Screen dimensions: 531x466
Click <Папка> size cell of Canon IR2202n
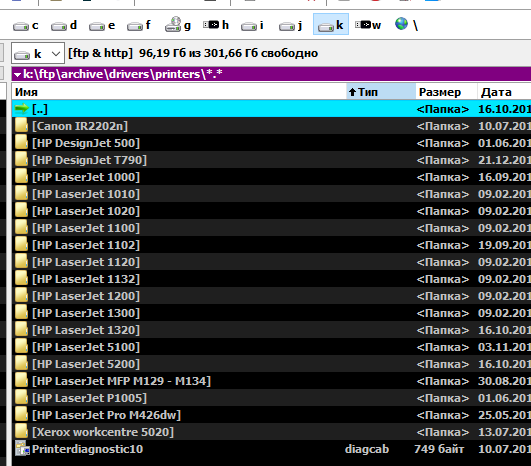coord(443,126)
